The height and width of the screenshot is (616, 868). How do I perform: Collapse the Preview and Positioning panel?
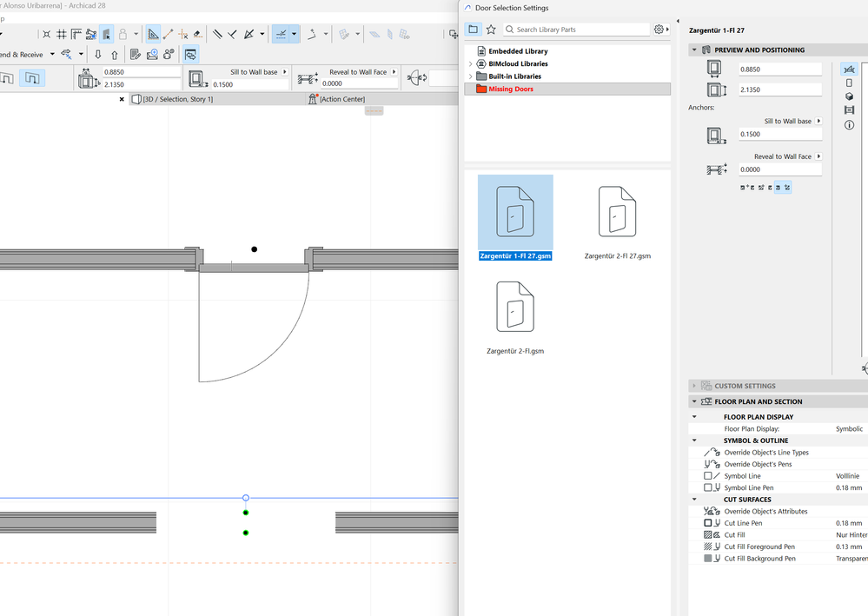pyautogui.click(x=694, y=50)
